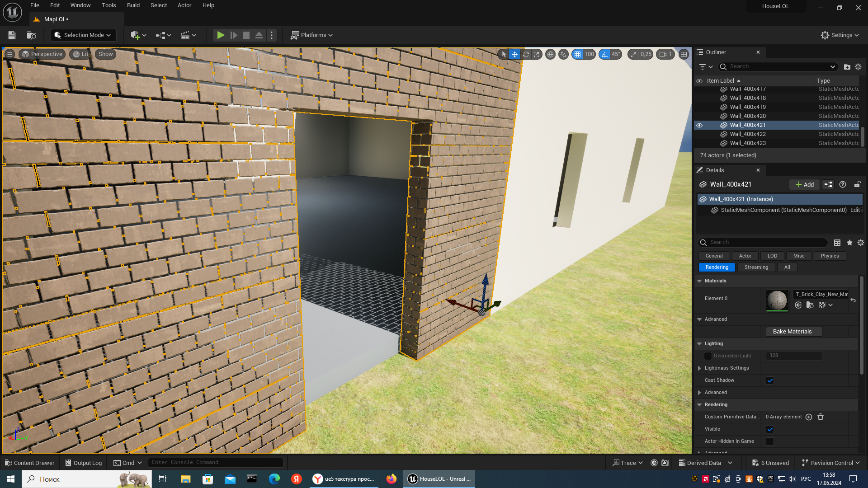Open the Build menu

coord(133,5)
